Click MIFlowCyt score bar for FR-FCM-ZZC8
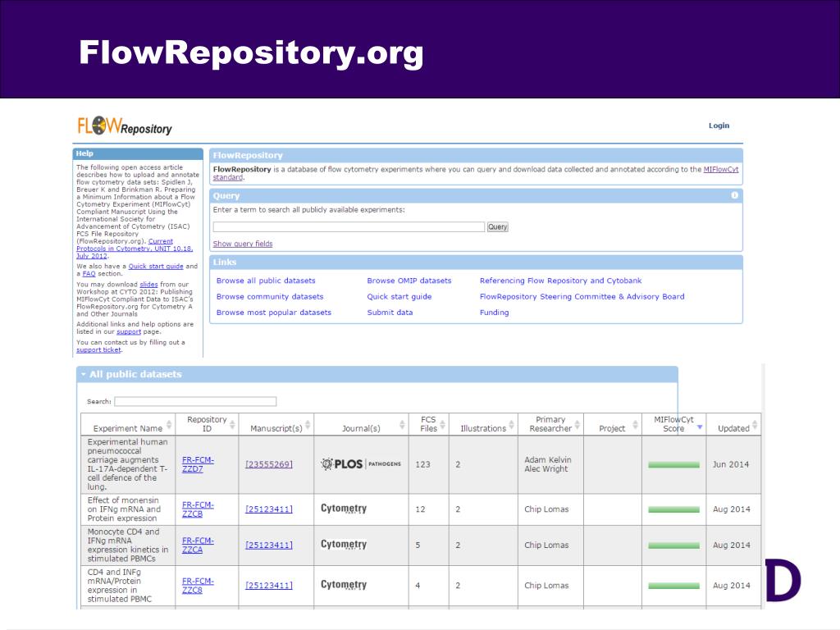The image size is (840, 630). (673, 586)
